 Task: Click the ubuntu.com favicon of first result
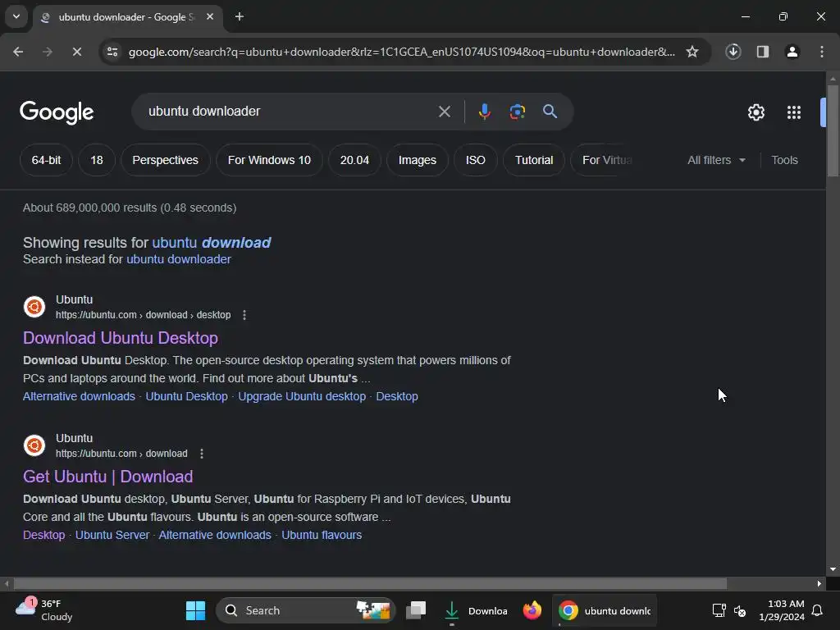[x=34, y=307]
